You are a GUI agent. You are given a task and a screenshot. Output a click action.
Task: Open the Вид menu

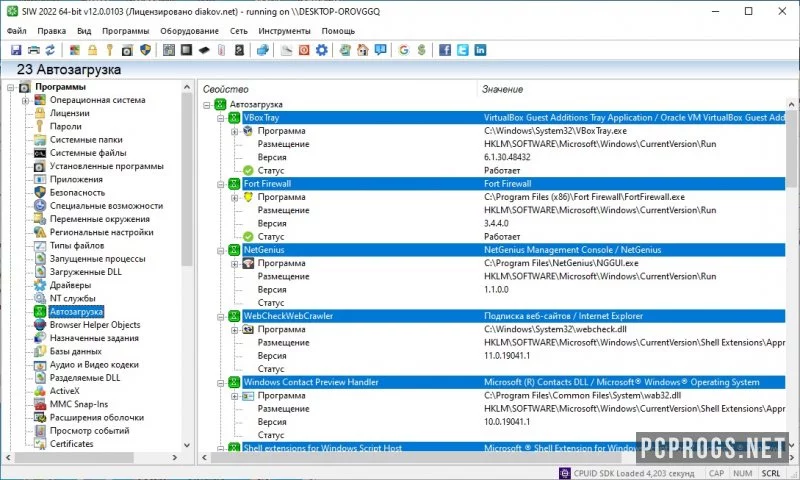[84, 31]
